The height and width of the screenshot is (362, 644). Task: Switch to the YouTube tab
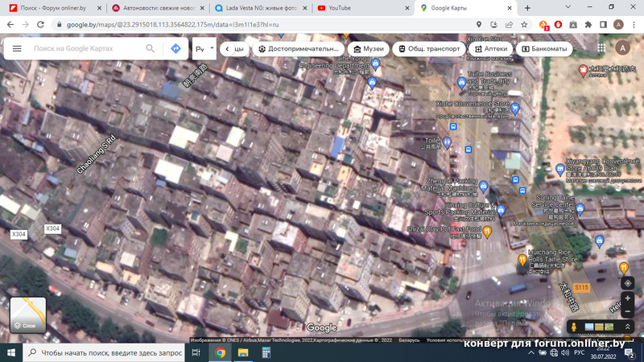pos(364,8)
